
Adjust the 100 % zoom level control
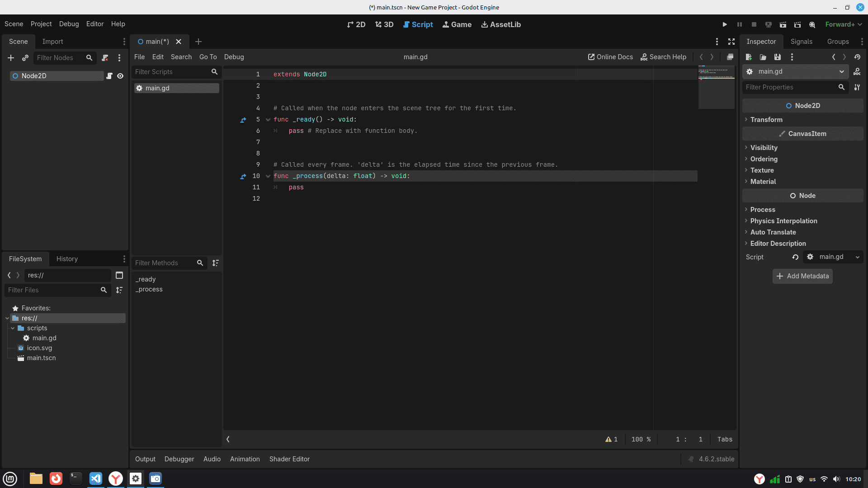point(641,439)
